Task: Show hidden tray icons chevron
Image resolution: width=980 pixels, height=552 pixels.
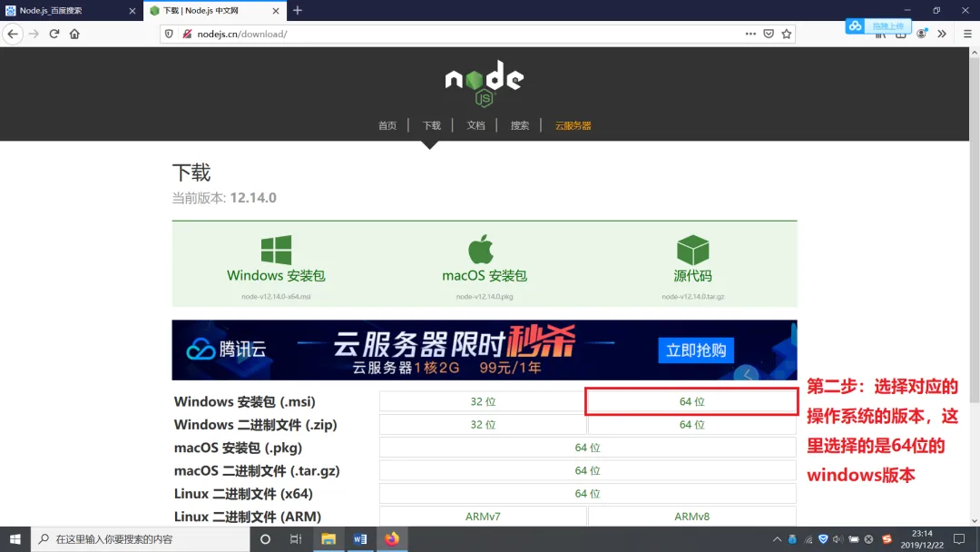Action: [777, 539]
